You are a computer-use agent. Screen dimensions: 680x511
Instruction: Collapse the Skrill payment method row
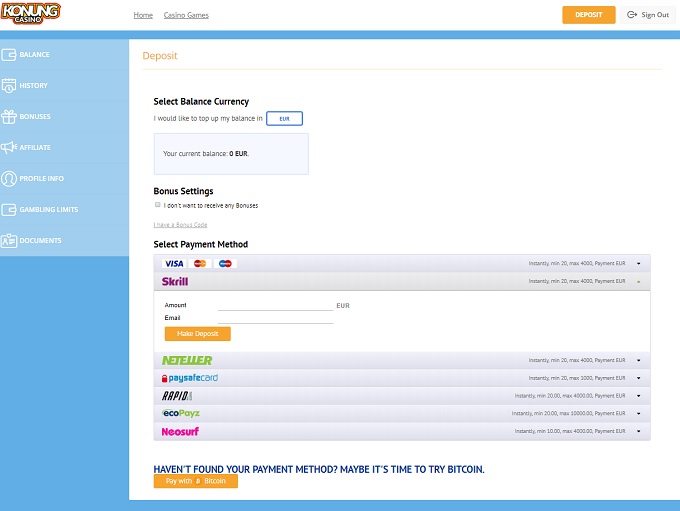(x=638, y=282)
